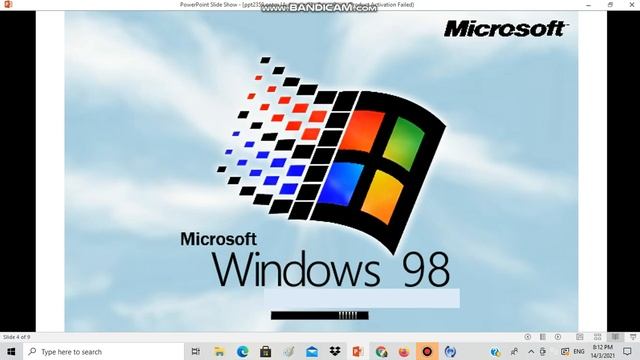Open the blue circular app next to Bandicam
The height and width of the screenshot is (360, 640).
click(450, 351)
